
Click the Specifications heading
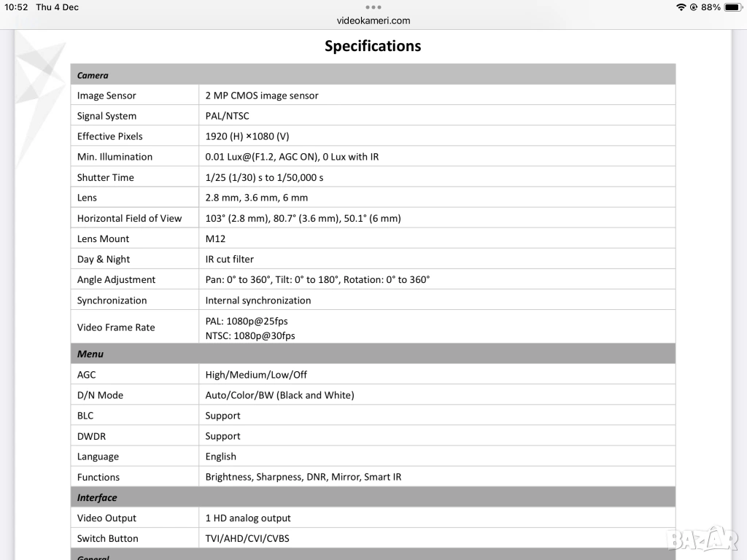[373, 46]
